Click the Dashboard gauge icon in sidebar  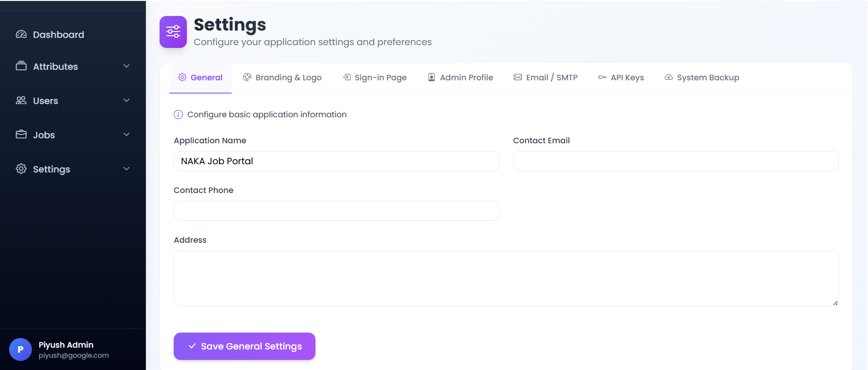tap(21, 35)
